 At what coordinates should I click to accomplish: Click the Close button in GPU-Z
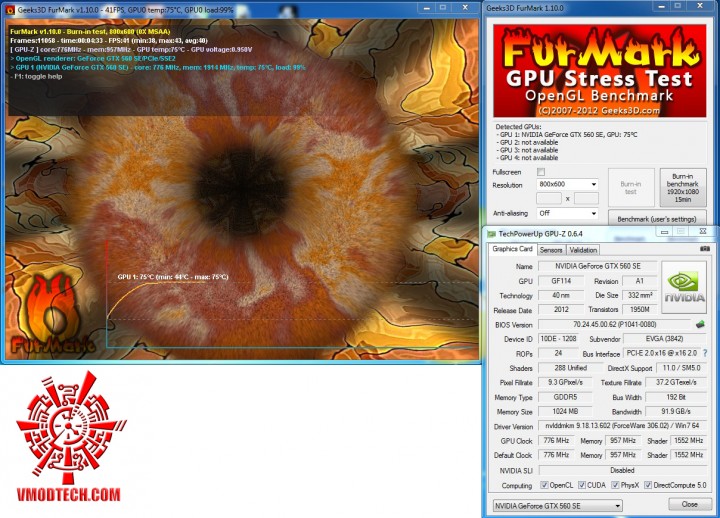[x=689, y=504]
